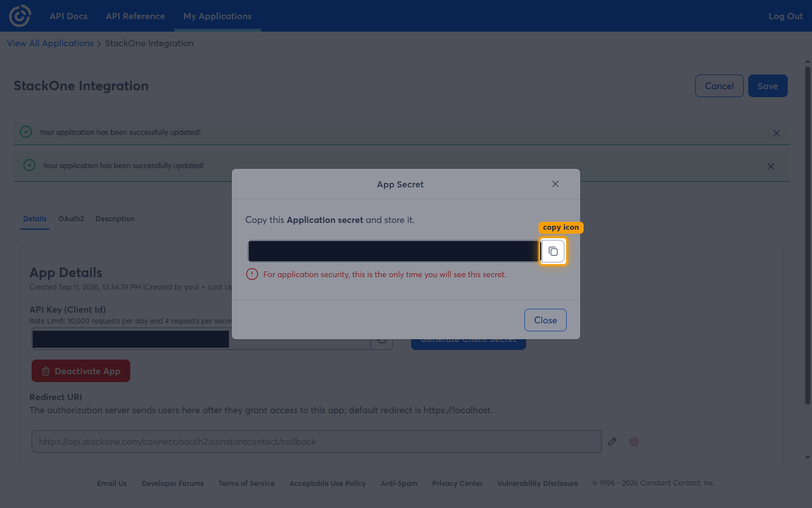812x508 pixels.
Task: Click the masked application secret field
Action: point(394,251)
